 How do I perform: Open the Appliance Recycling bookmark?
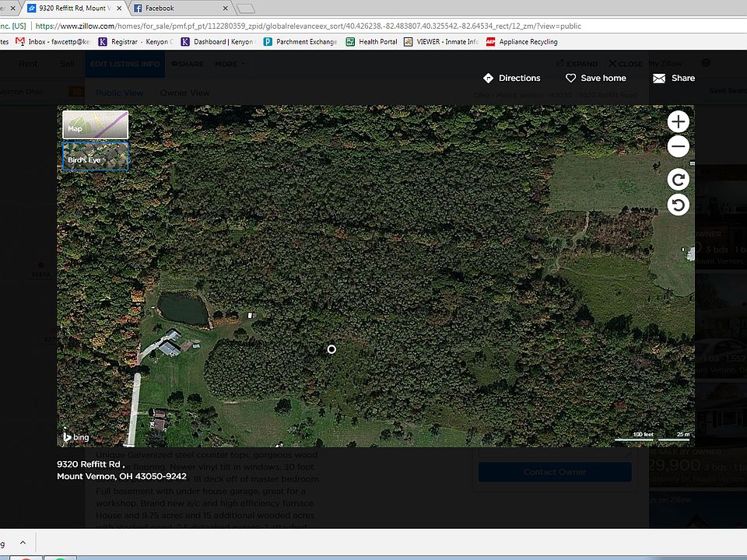click(x=521, y=42)
